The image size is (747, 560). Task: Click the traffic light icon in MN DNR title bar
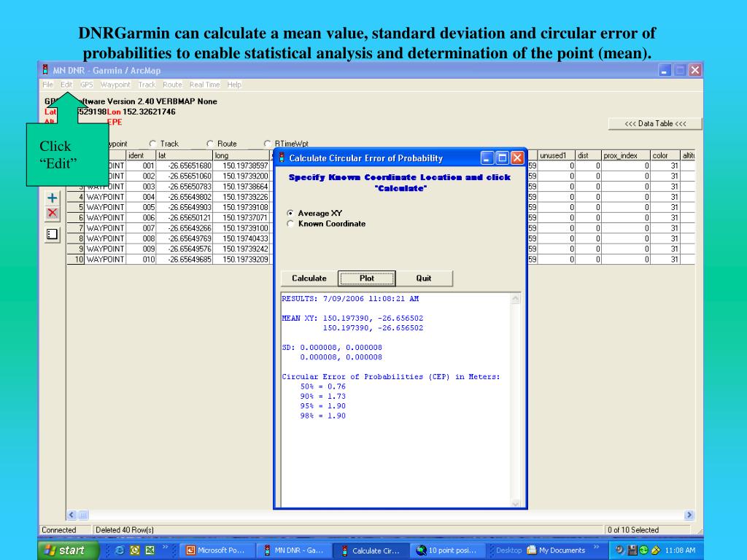coord(45,70)
